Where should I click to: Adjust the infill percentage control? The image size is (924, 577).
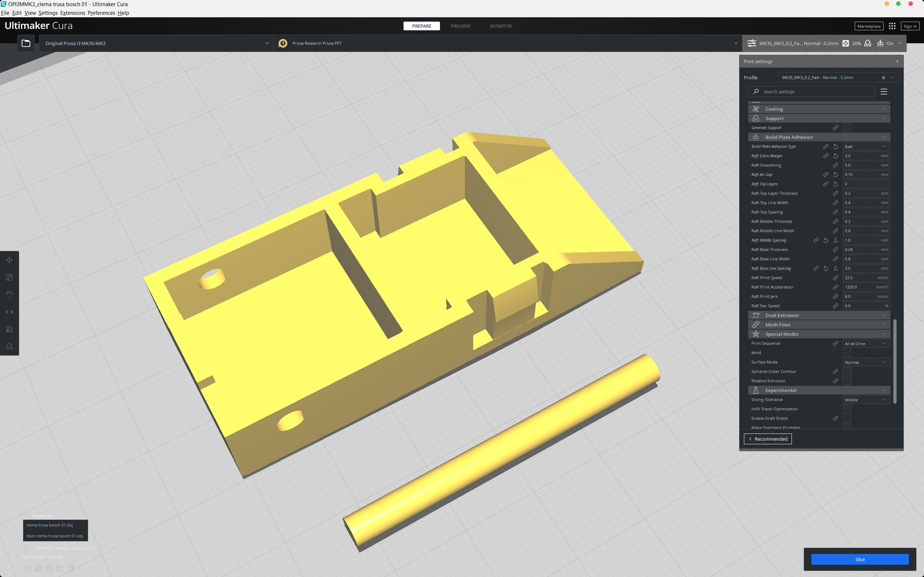[x=852, y=43]
